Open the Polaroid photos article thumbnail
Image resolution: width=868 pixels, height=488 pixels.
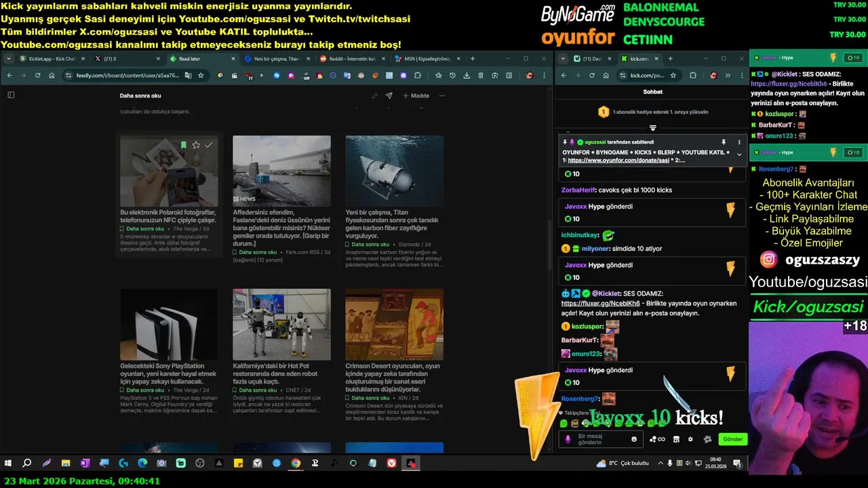(169, 171)
